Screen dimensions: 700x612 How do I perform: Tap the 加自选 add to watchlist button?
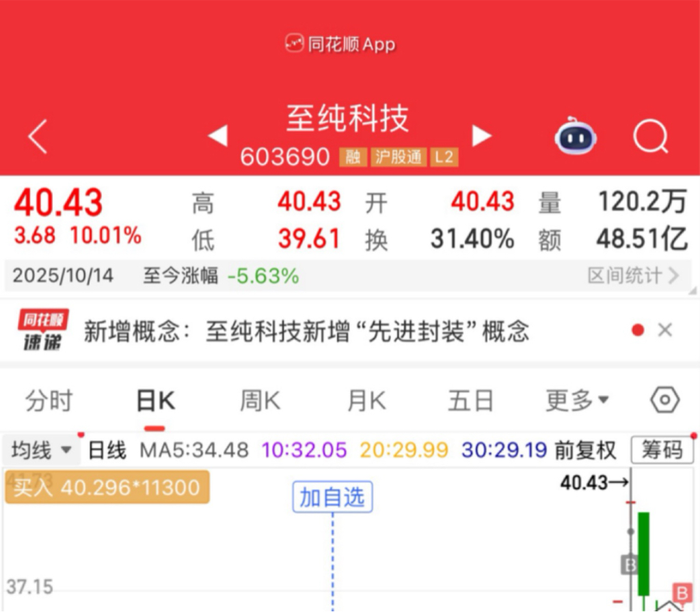point(333,497)
